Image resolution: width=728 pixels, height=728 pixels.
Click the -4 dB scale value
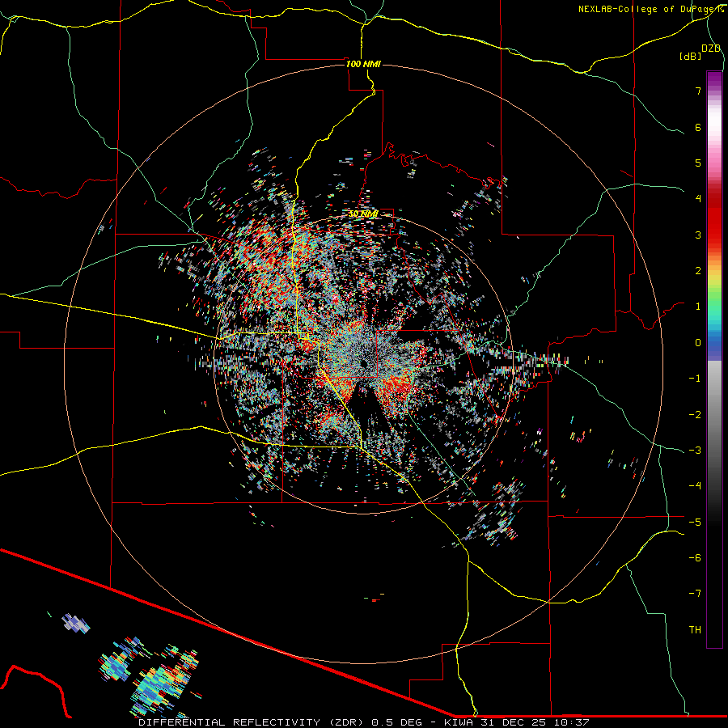click(695, 486)
